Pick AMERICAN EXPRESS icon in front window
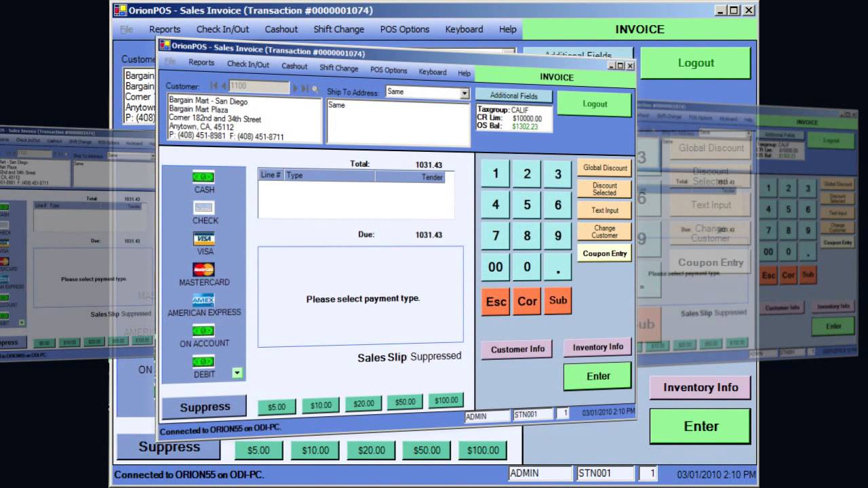This screenshot has height=488, width=868. click(203, 300)
